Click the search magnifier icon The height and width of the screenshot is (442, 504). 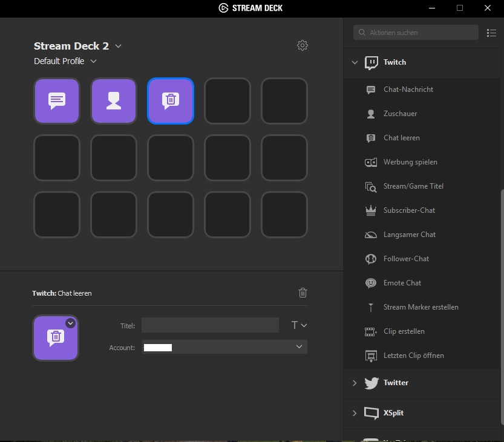[x=362, y=33]
